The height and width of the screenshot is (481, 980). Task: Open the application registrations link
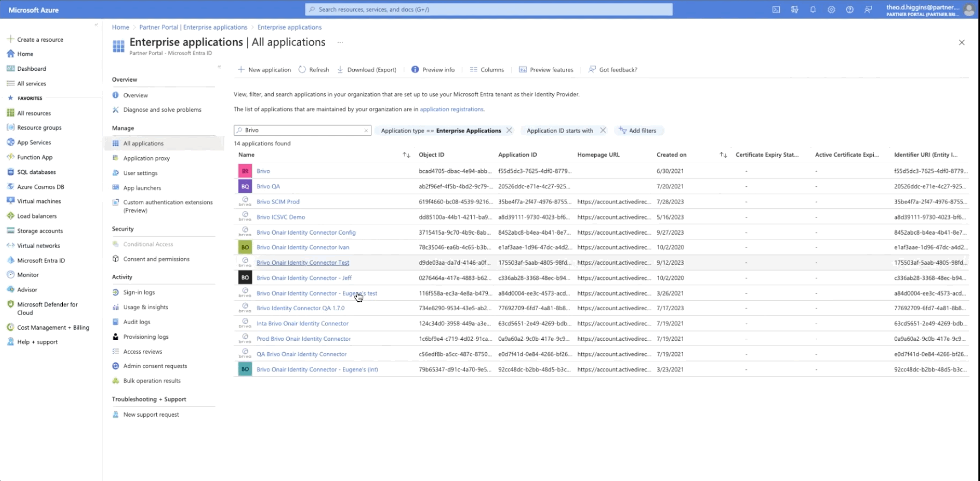point(451,109)
